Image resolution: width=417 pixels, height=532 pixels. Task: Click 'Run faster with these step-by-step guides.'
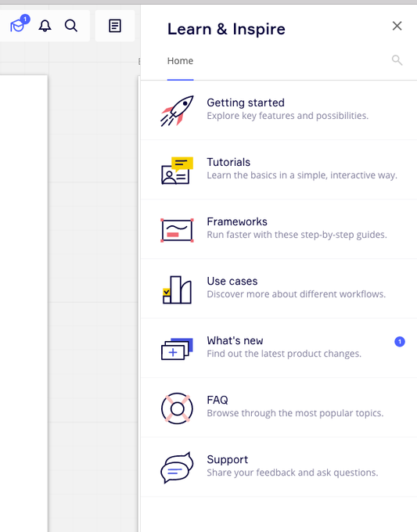[297, 235]
